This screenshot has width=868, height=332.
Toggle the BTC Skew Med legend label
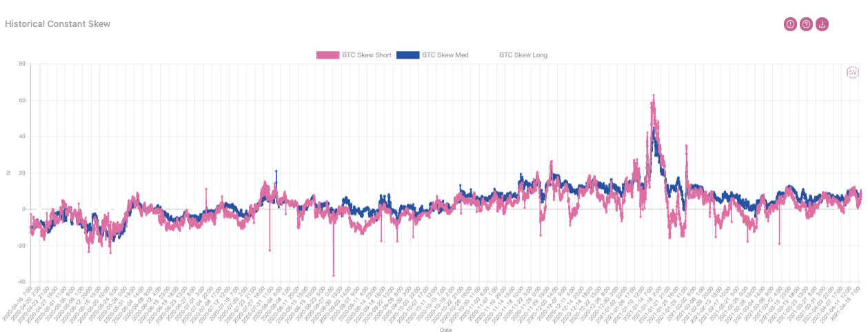tap(445, 55)
